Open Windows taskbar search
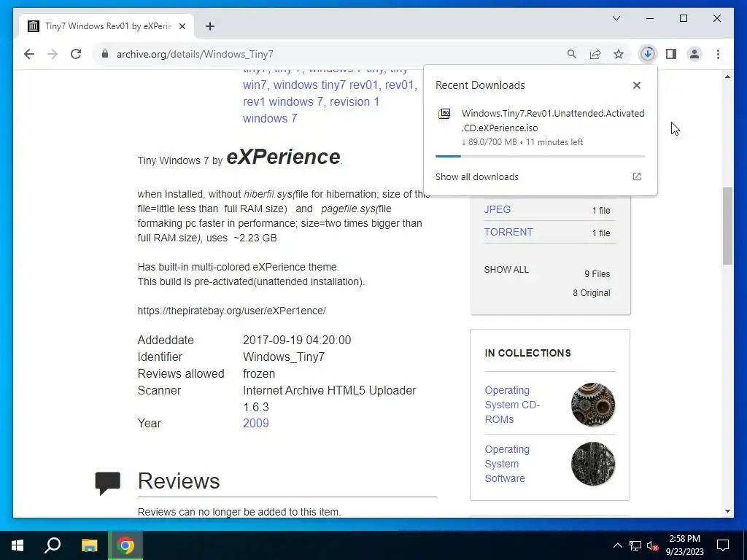747x560 pixels. tap(53, 545)
